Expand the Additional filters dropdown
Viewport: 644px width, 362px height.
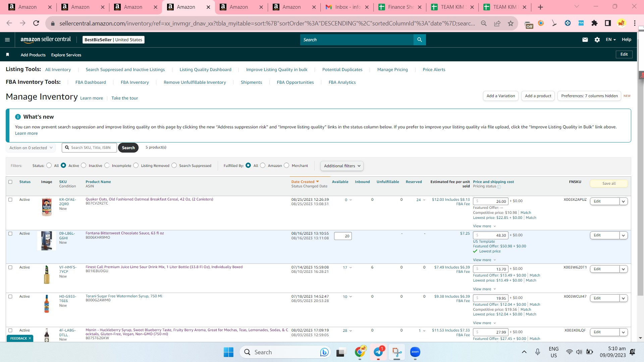(x=342, y=166)
